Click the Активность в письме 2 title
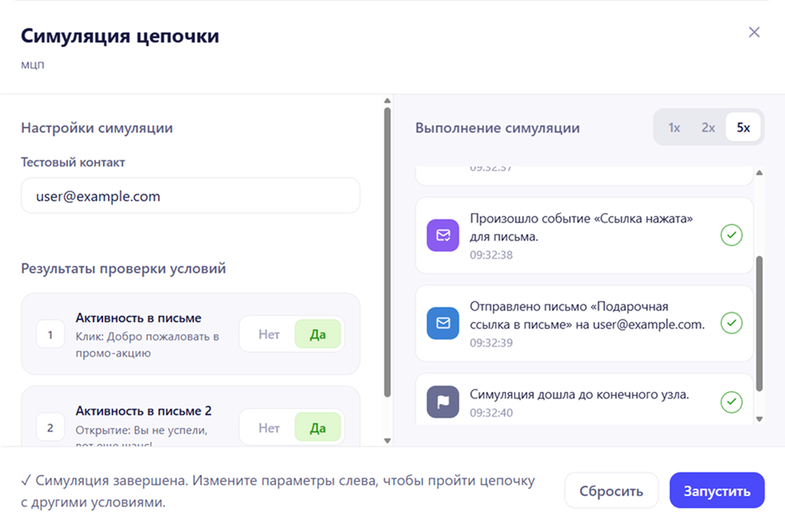Image resolution: width=785 pixels, height=532 pixels. click(143, 411)
